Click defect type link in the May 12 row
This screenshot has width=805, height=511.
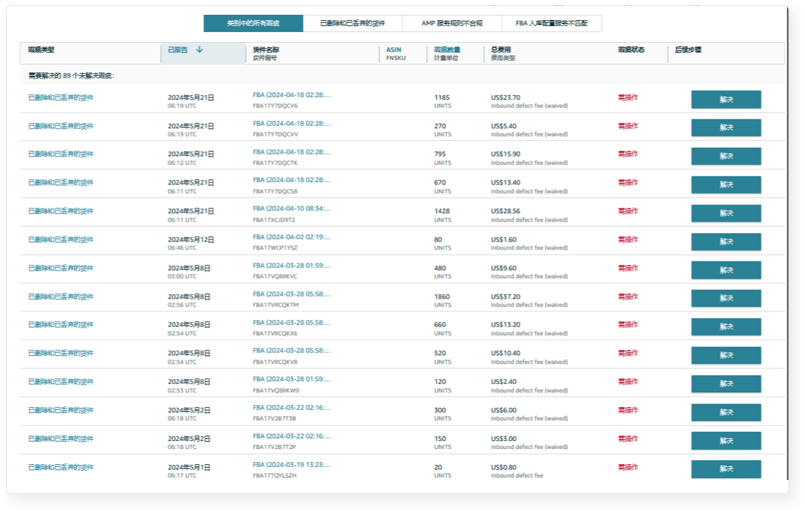point(61,240)
